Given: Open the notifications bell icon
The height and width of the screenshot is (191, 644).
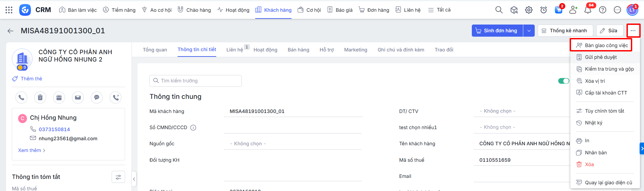Looking at the screenshot, I should [588, 10].
